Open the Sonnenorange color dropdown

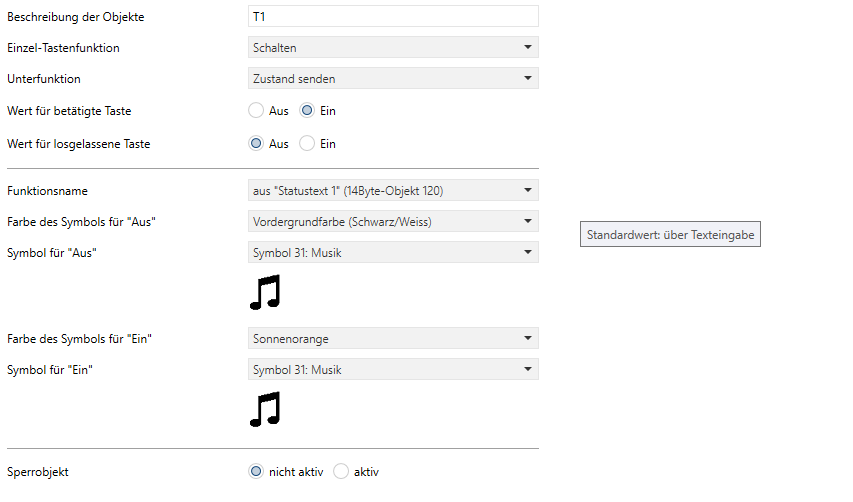pos(393,338)
